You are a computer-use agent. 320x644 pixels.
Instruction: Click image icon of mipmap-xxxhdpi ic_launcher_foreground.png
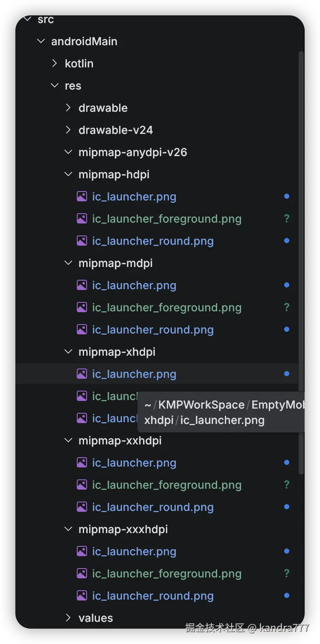(82, 574)
